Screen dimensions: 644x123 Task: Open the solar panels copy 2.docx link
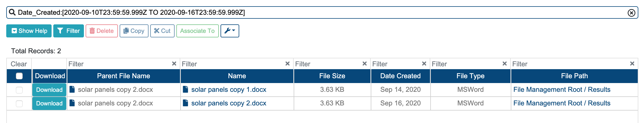pyautogui.click(x=228, y=103)
